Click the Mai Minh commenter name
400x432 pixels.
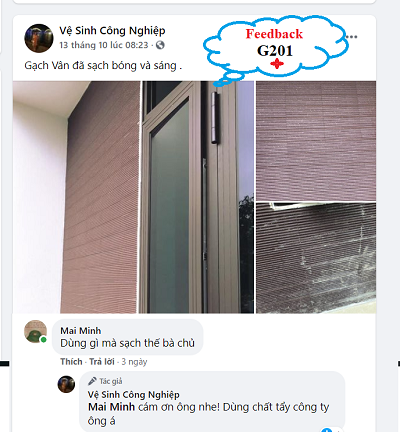click(x=81, y=331)
